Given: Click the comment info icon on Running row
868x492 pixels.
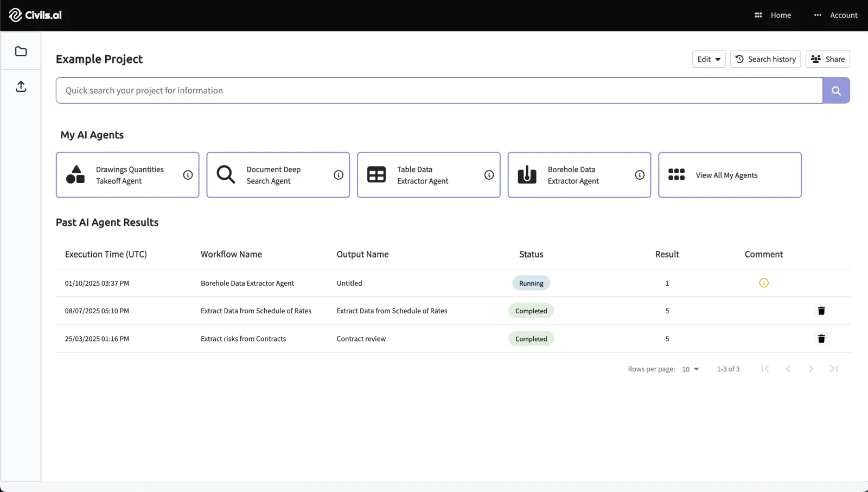Looking at the screenshot, I should coord(764,283).
